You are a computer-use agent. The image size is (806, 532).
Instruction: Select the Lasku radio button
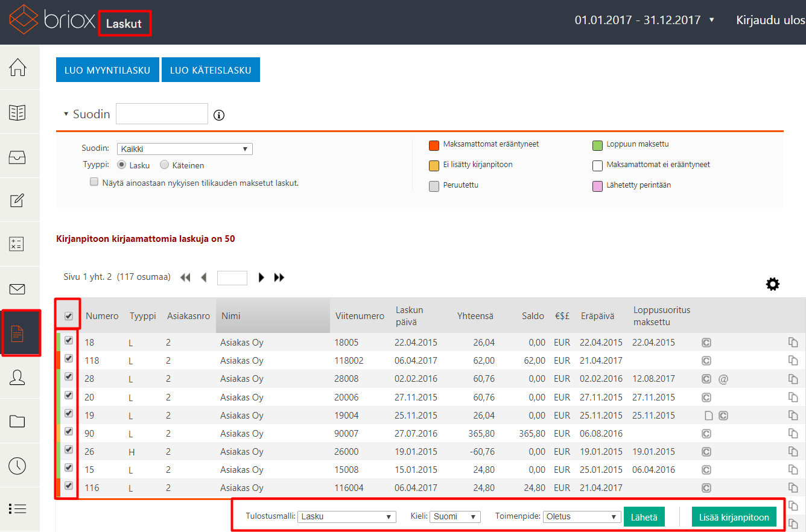click(x=122, y=165)
